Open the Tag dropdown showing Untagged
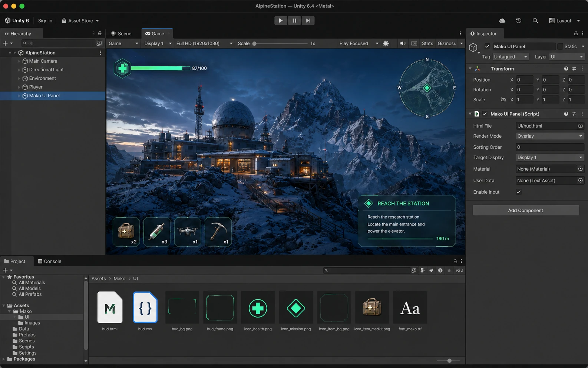 coord(511,57)
